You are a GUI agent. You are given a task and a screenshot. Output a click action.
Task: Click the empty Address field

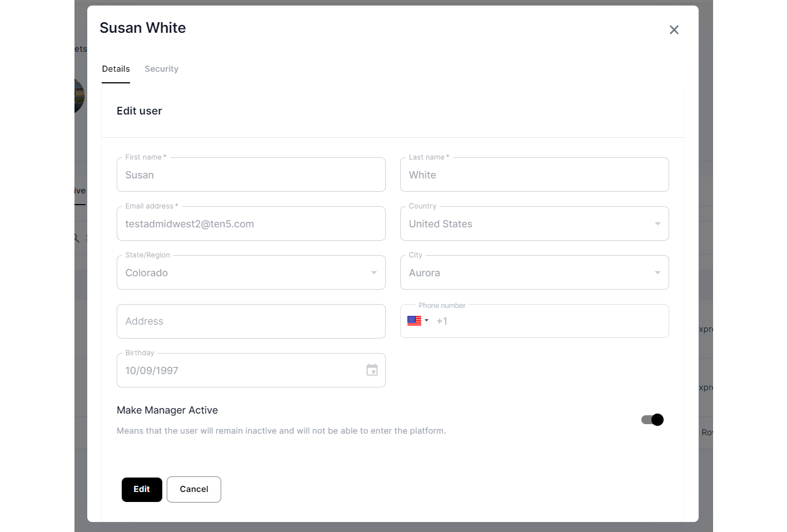click(x=251, y=321)
